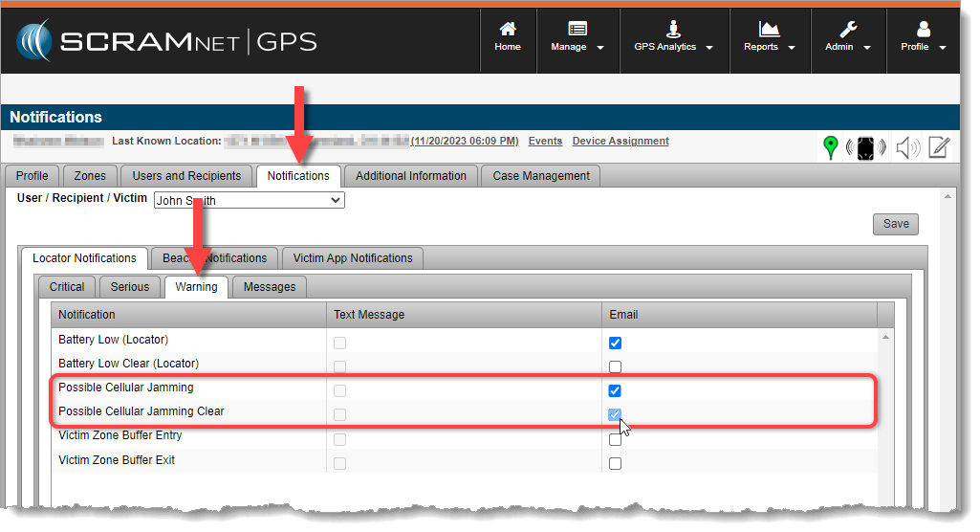Enable Battery Low Clear (Locator) email
The height and width of the screenshot is (532, 980).
click(x=615, y=366)
